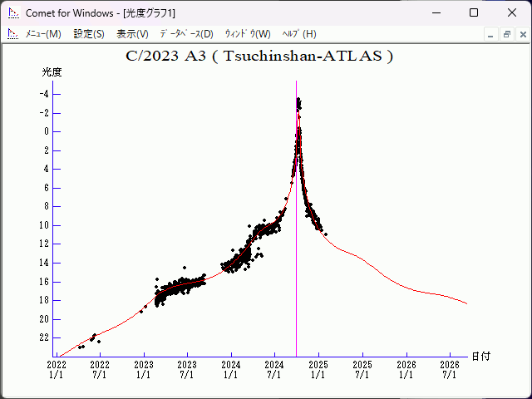Screen dimensions: 532x399
Task: Expand the 表示(V) view menu
Action: [132, 34]
